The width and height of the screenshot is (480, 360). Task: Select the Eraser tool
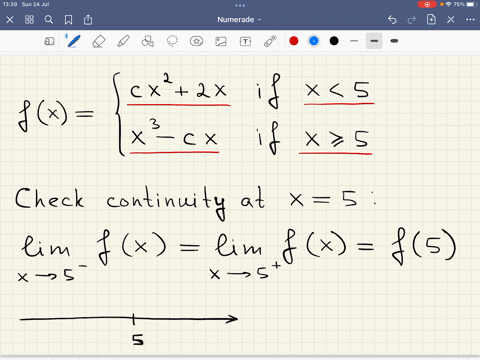[99, 41]
